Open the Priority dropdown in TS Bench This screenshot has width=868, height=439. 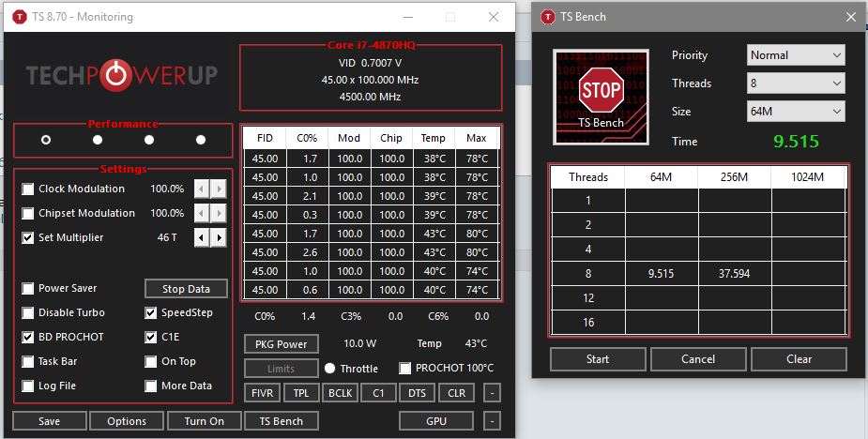[x=796, y=54]
